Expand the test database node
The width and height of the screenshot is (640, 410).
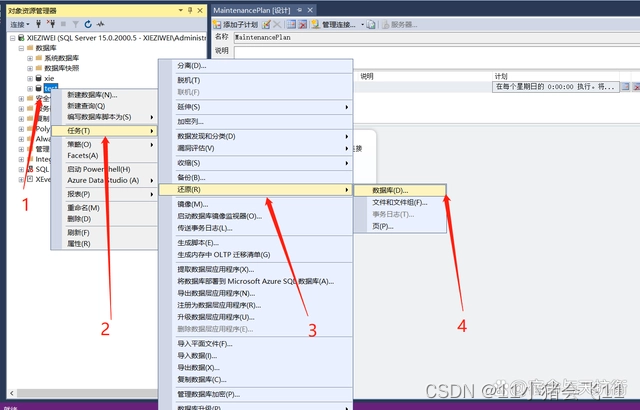point(30,88)
